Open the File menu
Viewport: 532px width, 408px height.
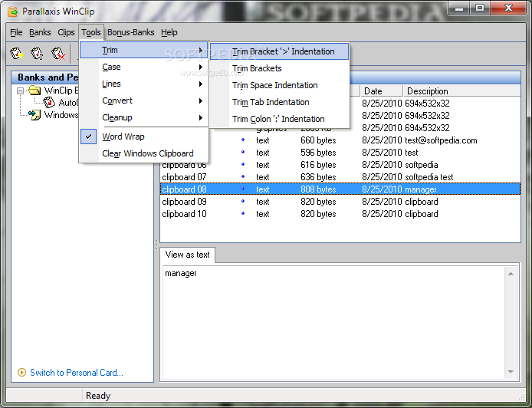pos(16,32)
